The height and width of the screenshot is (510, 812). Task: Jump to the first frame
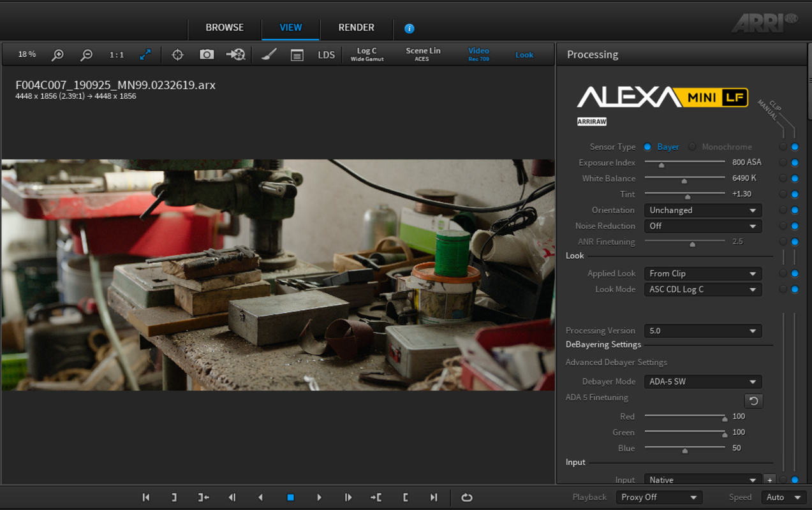pos(146,497)
